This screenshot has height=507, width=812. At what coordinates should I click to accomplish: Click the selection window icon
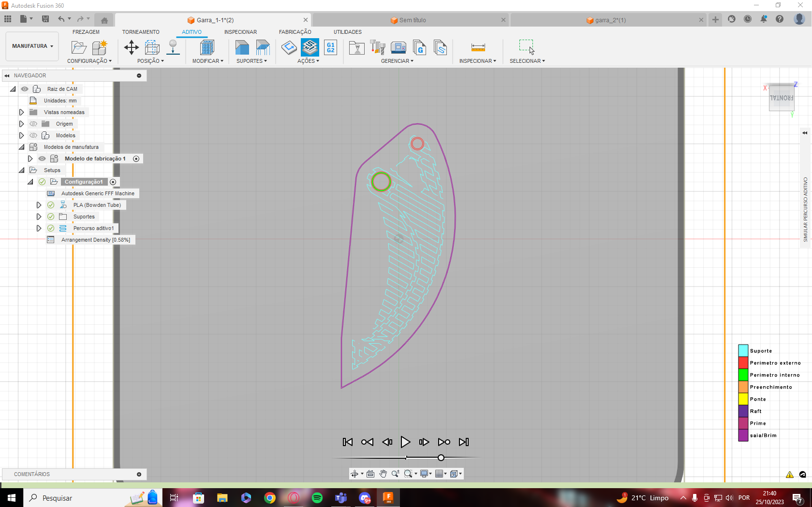(527, 47)
